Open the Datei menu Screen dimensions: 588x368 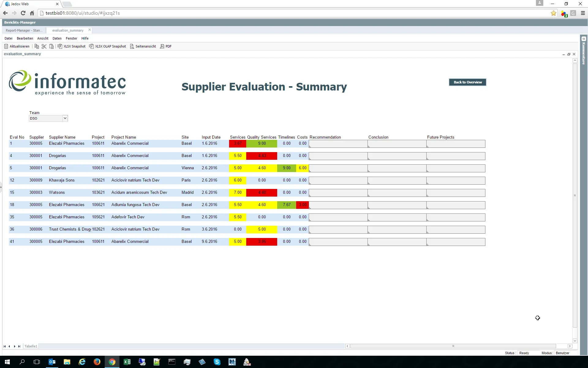point(9,38)
